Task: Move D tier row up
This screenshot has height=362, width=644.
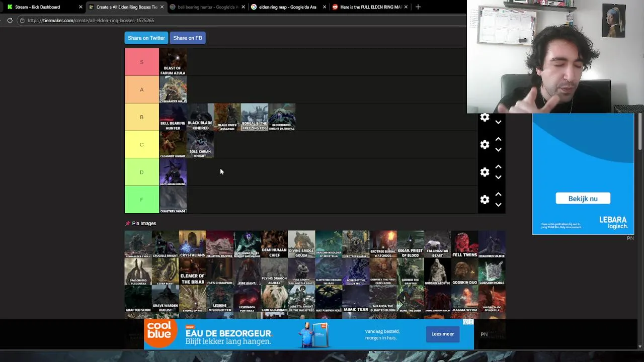Action: click(498, 167)
